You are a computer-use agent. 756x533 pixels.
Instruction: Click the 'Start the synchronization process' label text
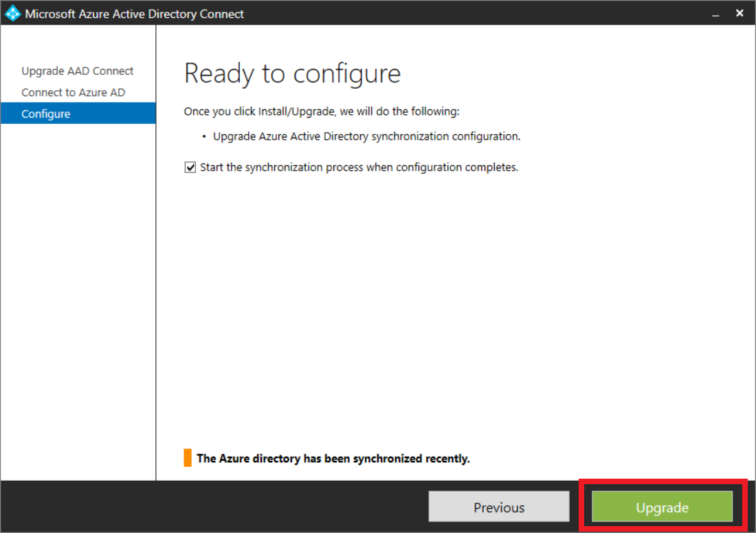click(359, 167)
